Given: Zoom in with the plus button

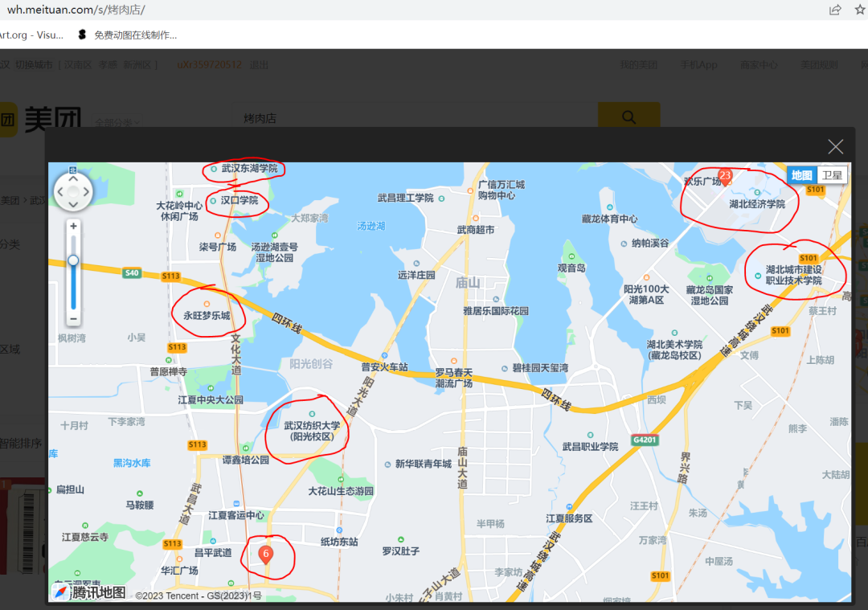Looking at the screenshot, I should pos(73,226).
